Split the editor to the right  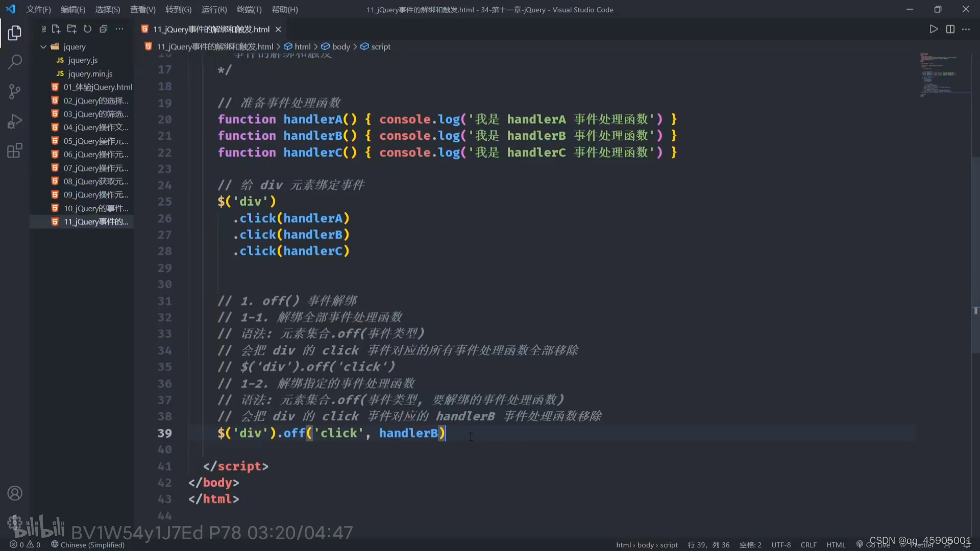click(x=950, y=29)
